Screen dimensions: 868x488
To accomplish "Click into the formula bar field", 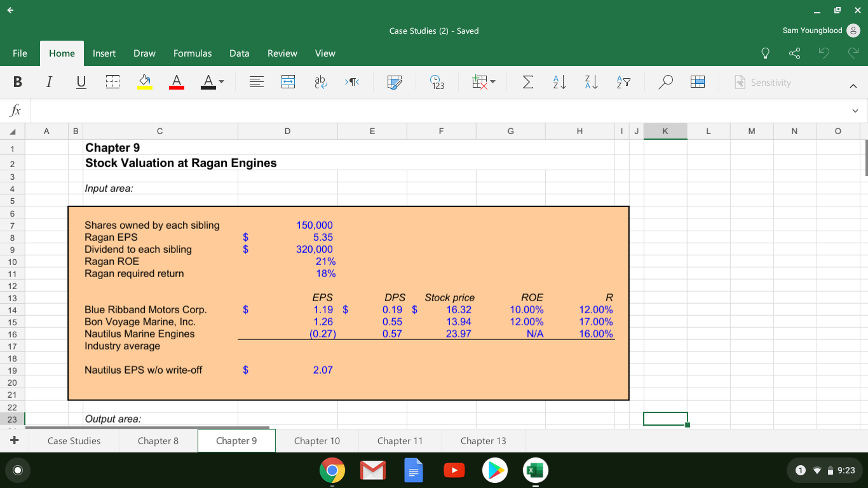I will click(x=438, y=111).
